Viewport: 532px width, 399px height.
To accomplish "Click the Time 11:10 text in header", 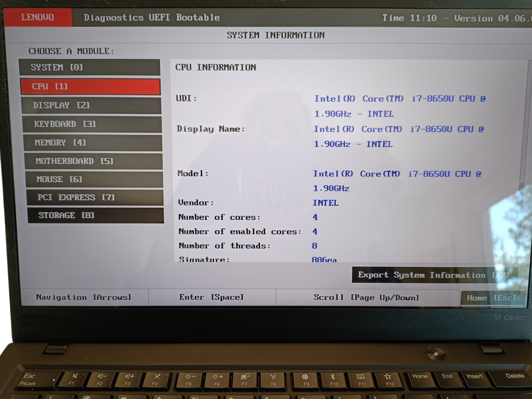I will point(410,18).
